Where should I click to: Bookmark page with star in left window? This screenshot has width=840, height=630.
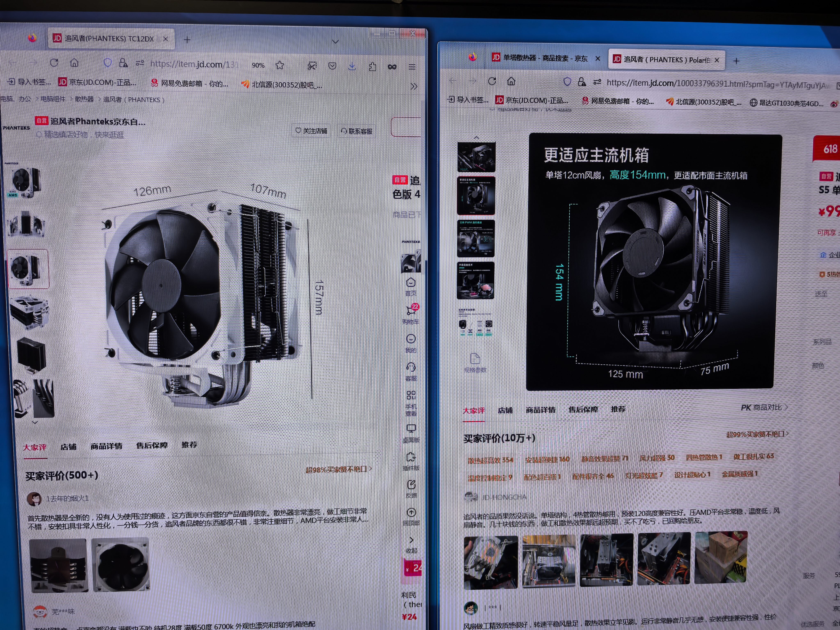(280, 65)
